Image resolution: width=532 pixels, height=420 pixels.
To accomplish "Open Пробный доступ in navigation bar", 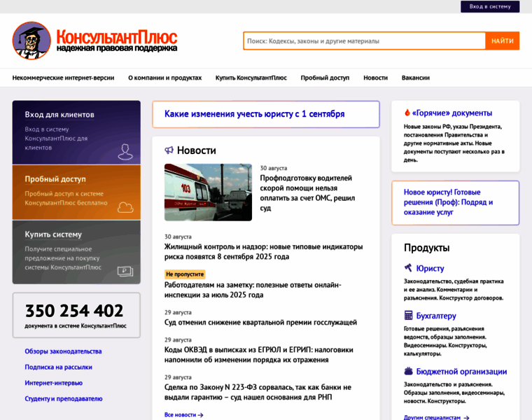I will pyautogui.click(x=325, y=78).
